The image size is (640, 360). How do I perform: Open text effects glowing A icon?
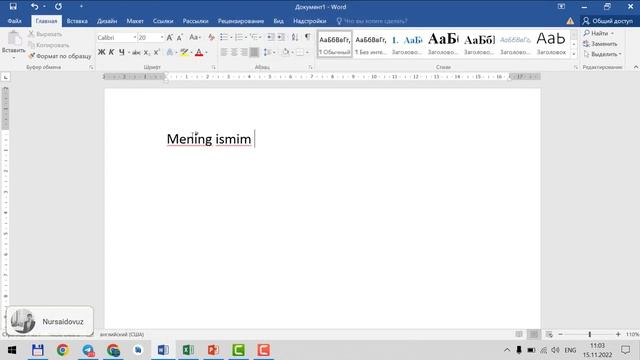(170, 52)
